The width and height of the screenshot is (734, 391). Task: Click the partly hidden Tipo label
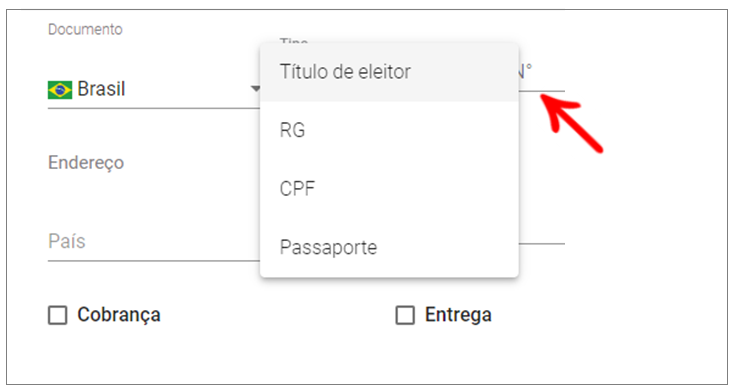[294, 41]
